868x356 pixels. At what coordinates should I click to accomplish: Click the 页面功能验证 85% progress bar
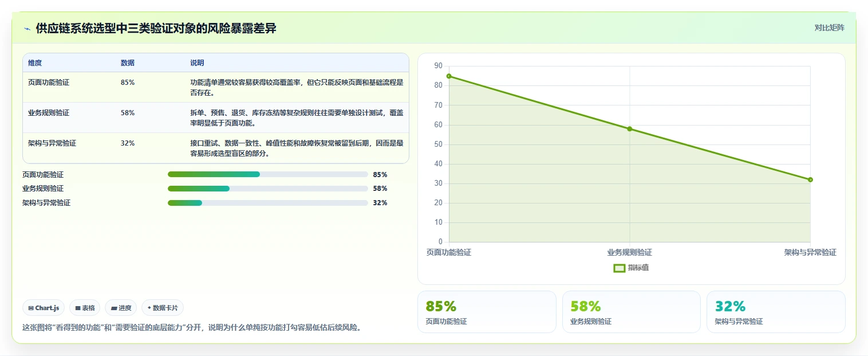(x=267, y=174)
